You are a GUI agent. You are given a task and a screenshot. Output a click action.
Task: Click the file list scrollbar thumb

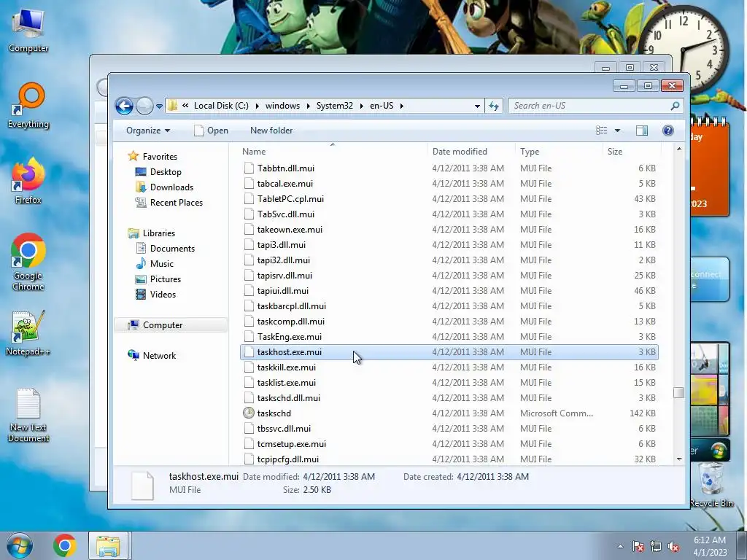[679, 393]
